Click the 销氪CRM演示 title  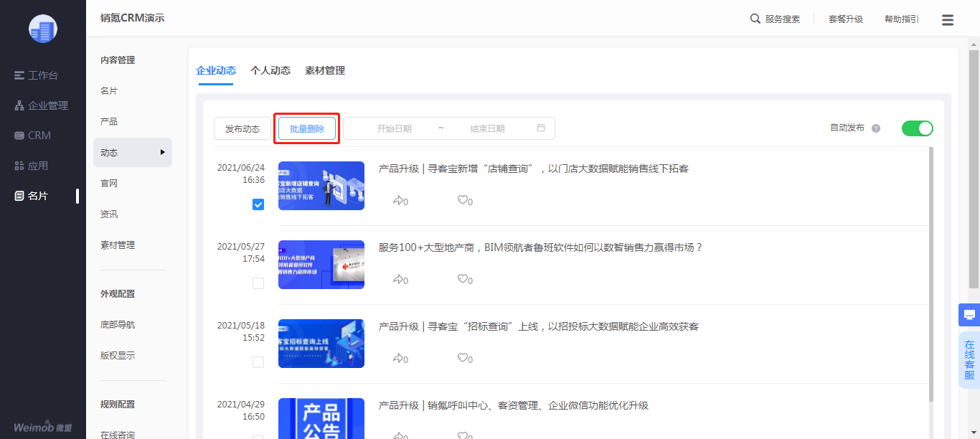[133, 18]
